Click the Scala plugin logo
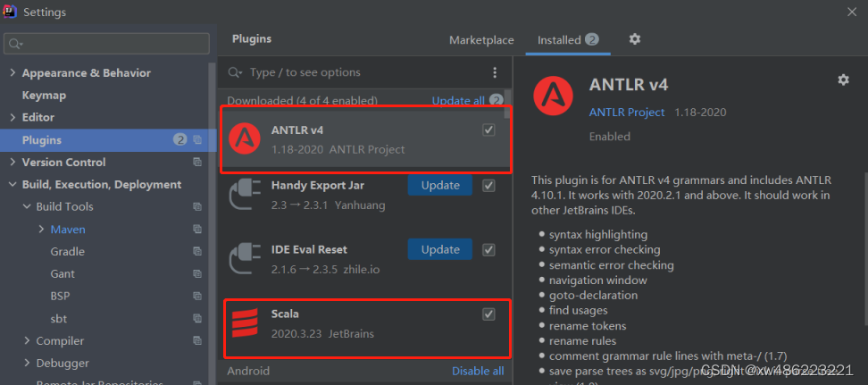868x385 pixels. (244, 322)
